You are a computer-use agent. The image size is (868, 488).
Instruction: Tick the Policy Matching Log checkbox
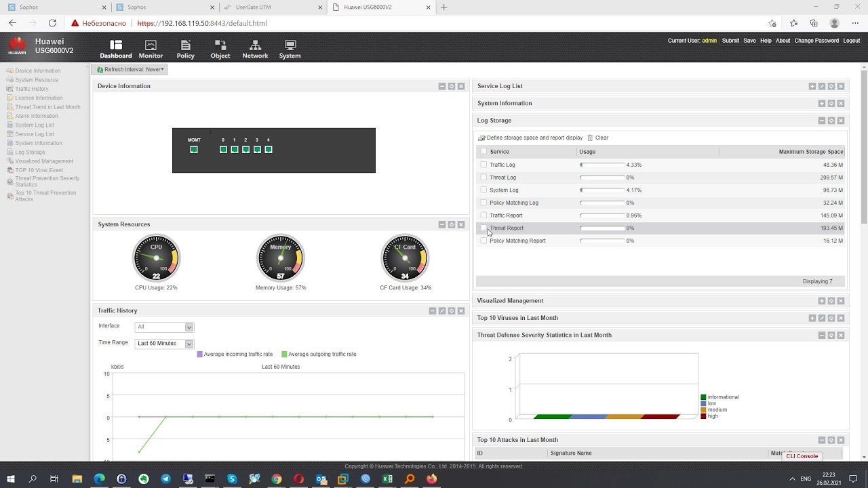484,203
